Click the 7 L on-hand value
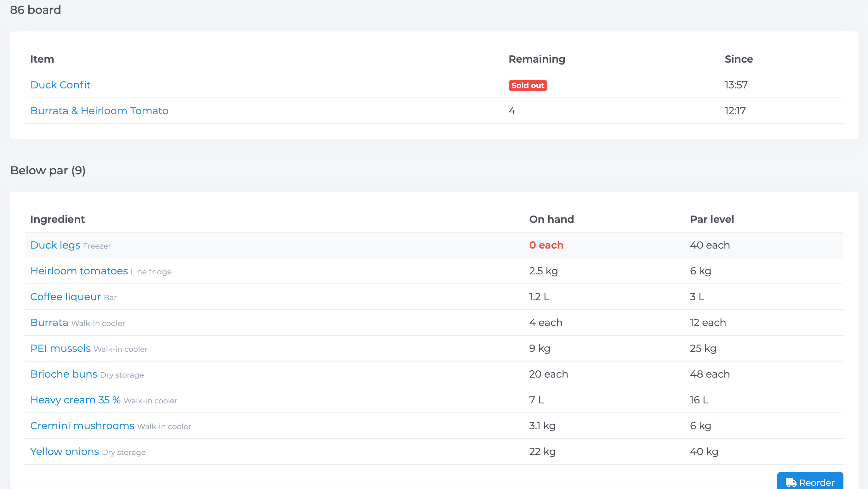The height and width of the screenshot is (489, 868). click(536, 400)
